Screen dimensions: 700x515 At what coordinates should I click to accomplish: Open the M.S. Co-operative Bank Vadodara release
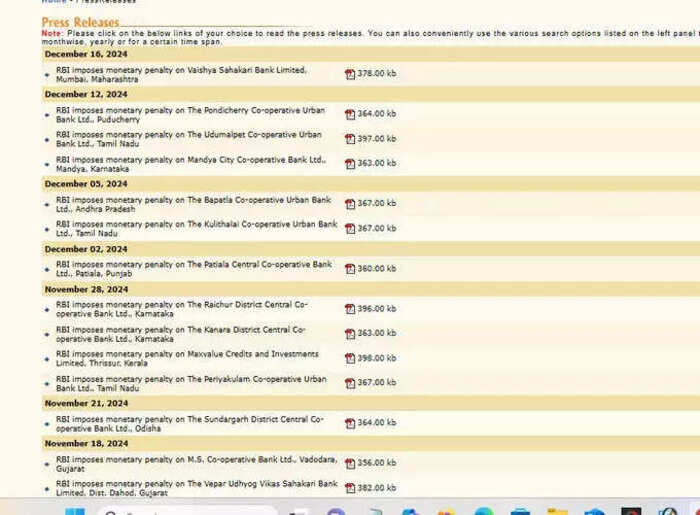(197, 464)
